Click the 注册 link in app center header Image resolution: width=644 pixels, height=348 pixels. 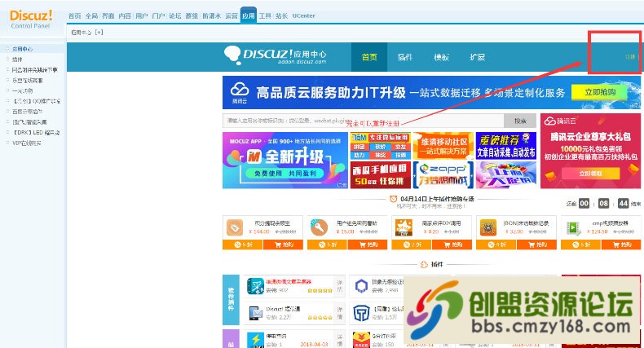coord(630,57)
